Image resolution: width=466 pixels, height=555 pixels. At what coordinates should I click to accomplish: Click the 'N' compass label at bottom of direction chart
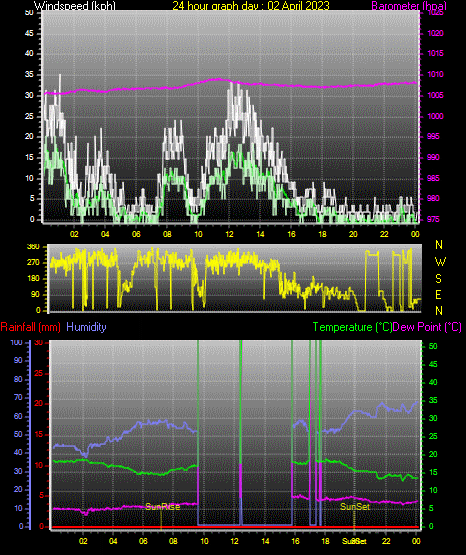pyautogui.click(x=439, y=311)
